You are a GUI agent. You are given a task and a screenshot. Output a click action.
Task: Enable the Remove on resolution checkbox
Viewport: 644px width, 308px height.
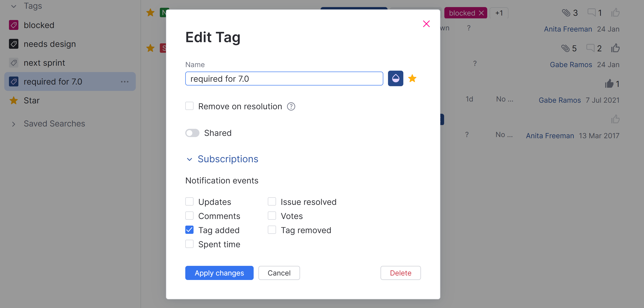[189, 106]
